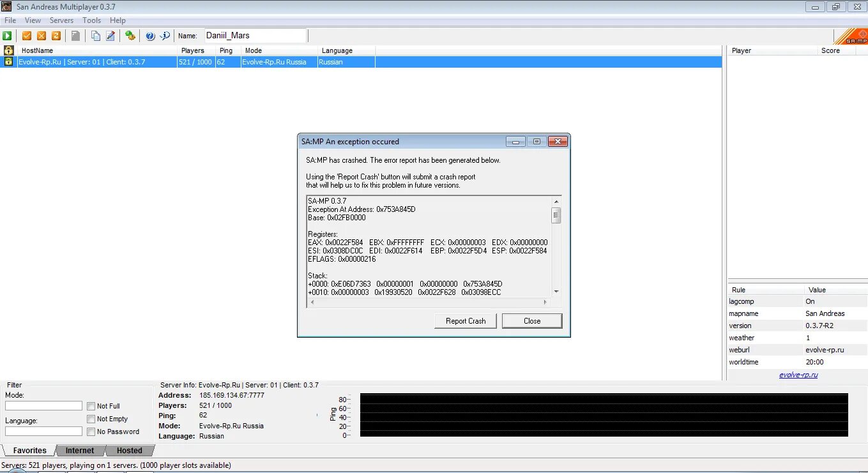Image resolution: width=868 pixels, height=473 pixels.
Task: Toggle the Not Empty filter checkbox
Action: coord(91,419)
